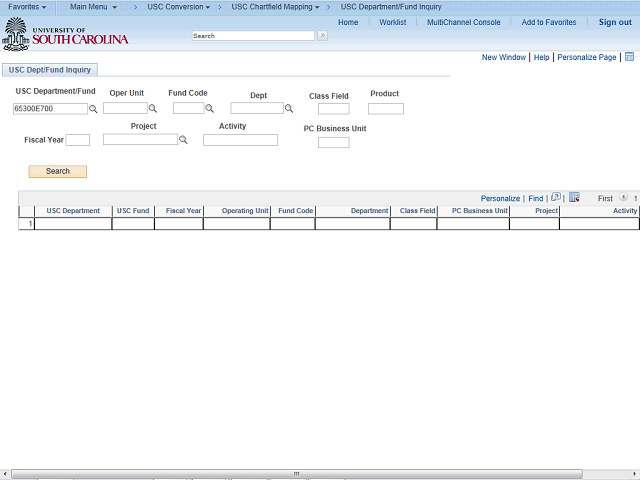
Task: Sort by Fund Code column header
Action: (x=296, y=211)
